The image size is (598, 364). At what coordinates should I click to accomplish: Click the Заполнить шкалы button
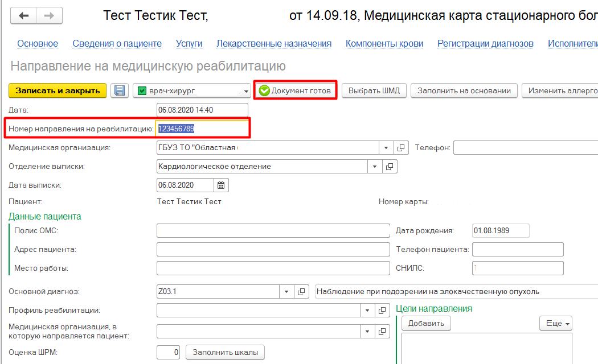pos(225,353)
